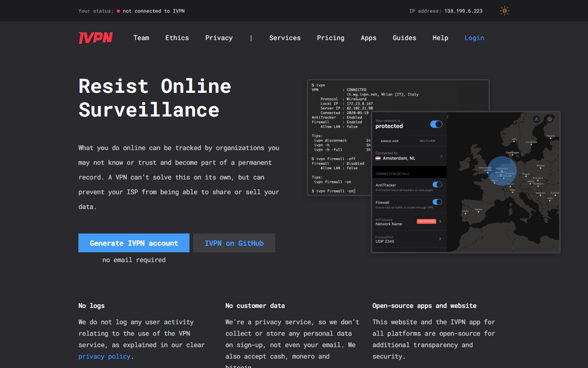Click 'no email required' text
588x368 pixels.
click(x=134, y=260)
